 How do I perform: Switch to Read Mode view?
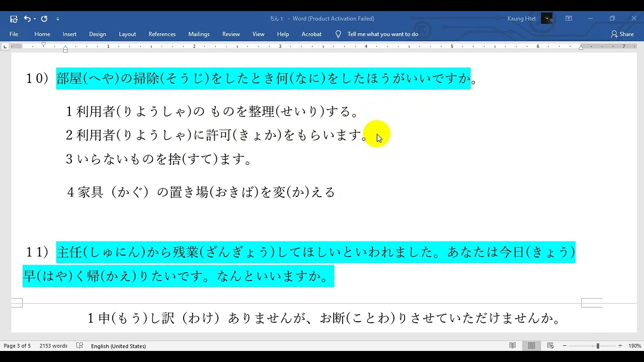pyautogui.click(x=513, y=346)
